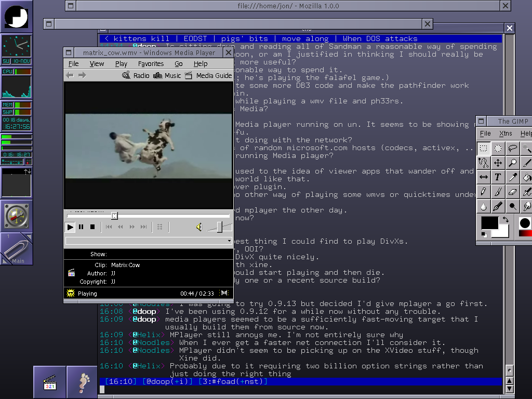Open Media Player window menu button
Viewport: 532px width, 399px height.
(x=69, y=52)
